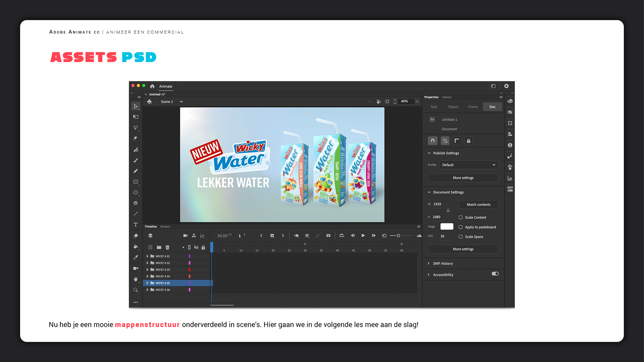Expand the SWF History section
The width and height of the screenshot is (644, 362).
click(x=429, y=263)
